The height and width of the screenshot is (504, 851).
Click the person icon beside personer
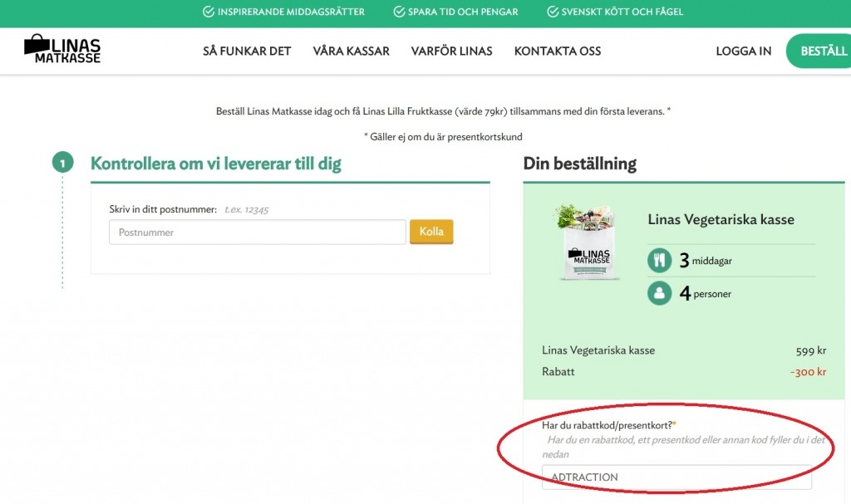coord(659,293)
